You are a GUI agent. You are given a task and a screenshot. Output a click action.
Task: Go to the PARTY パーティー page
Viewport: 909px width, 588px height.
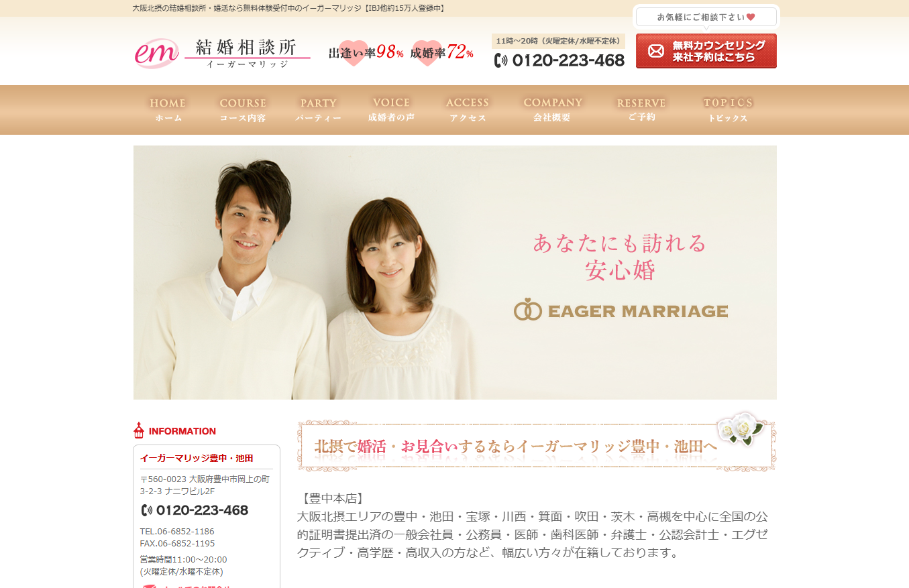pos(318,110)
